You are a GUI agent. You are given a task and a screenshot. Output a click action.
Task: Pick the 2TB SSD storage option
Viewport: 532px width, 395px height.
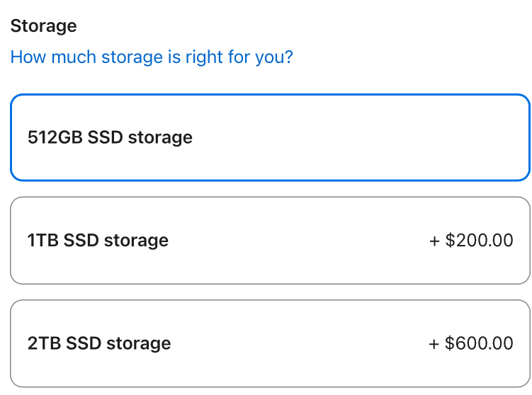click(270, 344)
